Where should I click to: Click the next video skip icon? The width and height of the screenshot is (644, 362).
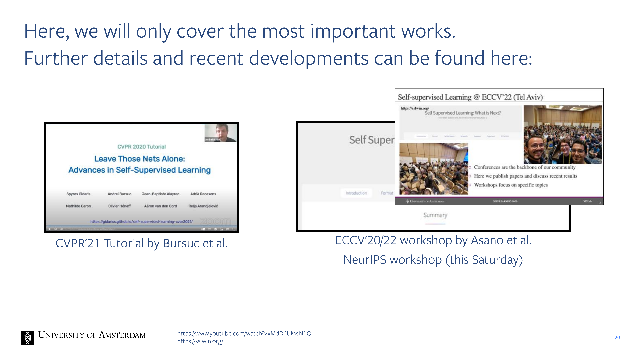point(56,229)
